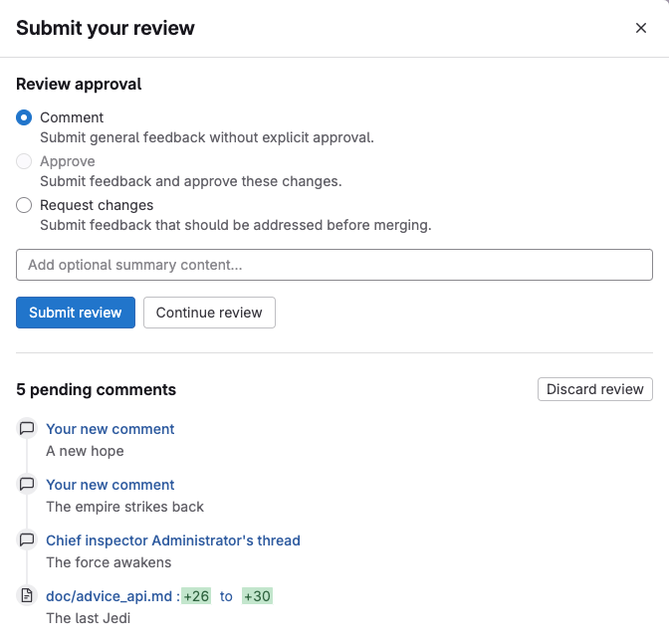Open the first 'Your new comment' link
This screenshot has height=644, width=669.
111,429
